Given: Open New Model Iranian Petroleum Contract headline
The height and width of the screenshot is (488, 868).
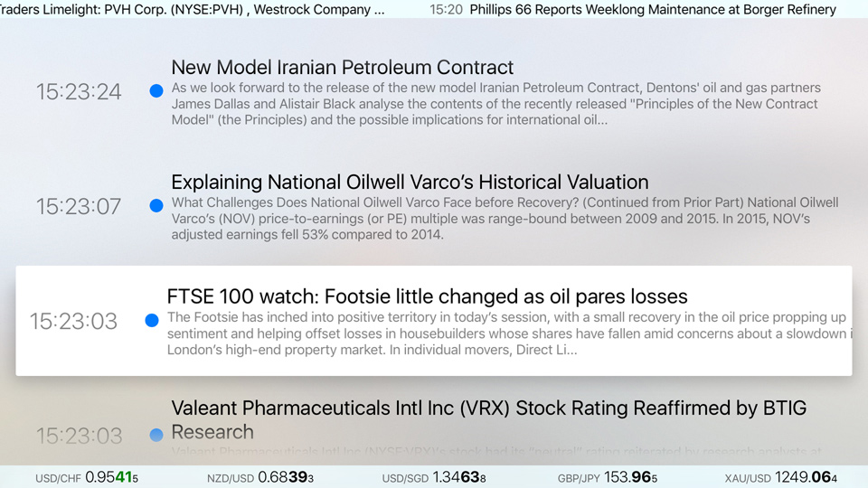Looking at the screenshot, I should coord(342,68).
